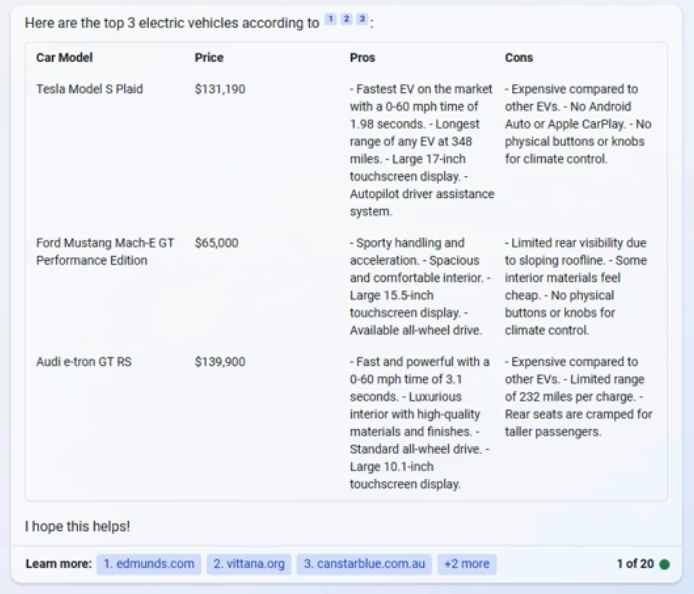Click the $131,190 price cell

pyautogui.click(x=219, y=89)
